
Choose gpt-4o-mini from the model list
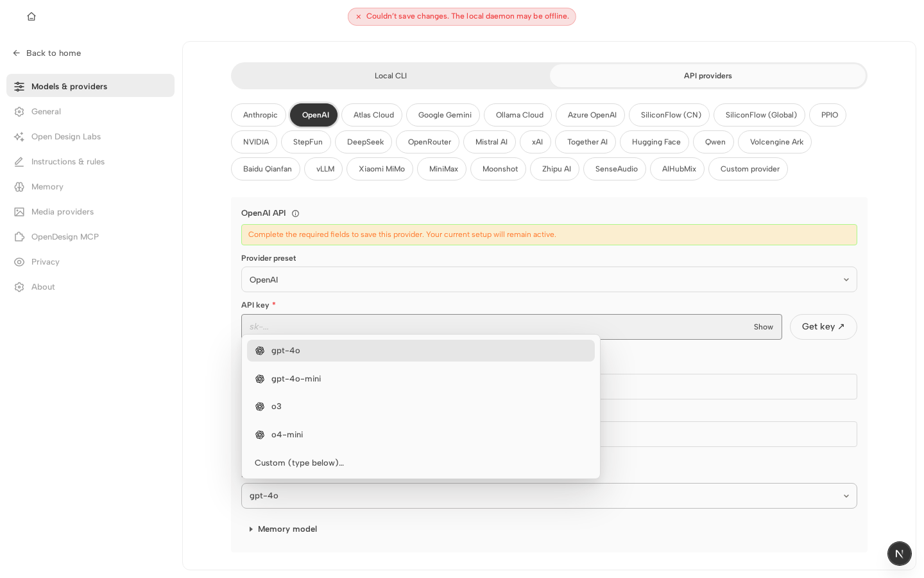(421, 379)
